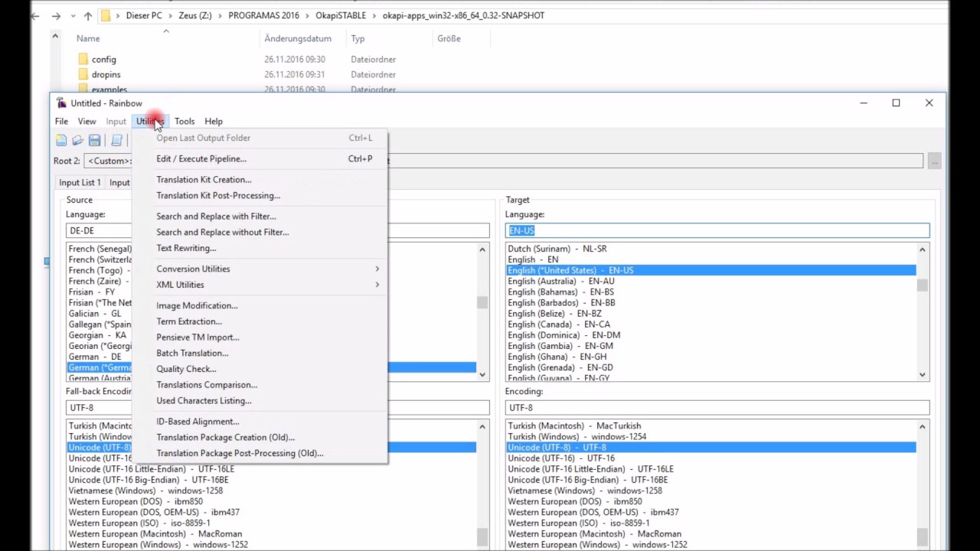The height and width of the screenshot is (551, 980).
Task: Select English (Belize) - EN-BZ in target list
Action: [x=554, y=313]
